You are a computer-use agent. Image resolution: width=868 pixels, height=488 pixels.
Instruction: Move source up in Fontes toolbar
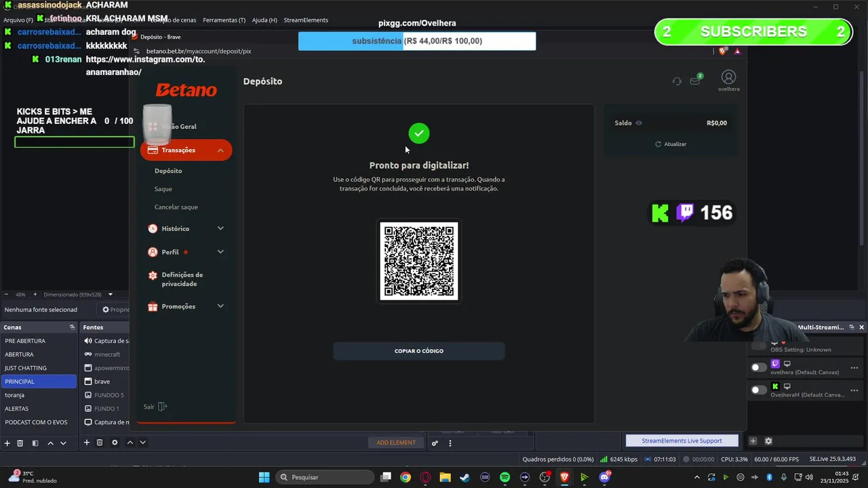[130, 443]
